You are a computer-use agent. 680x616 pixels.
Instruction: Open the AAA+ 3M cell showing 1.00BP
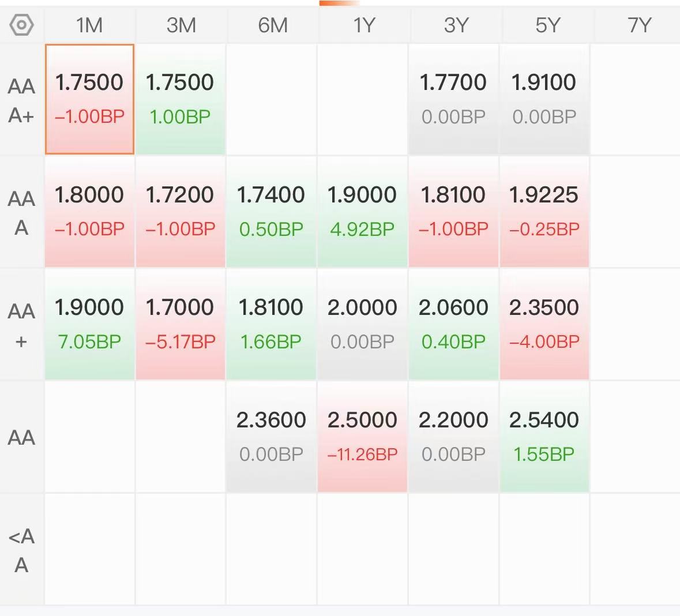pyautogui.click(x=180, y=99)
